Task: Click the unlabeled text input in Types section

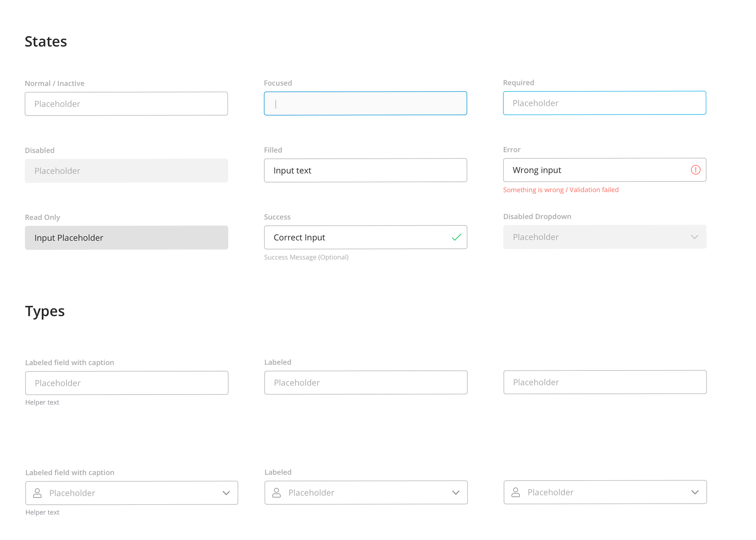Action: pos(605,382)
